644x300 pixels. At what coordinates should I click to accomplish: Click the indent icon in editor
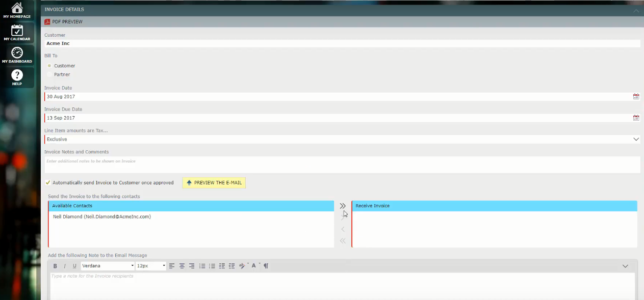pyautogui.click(x=232, y=266)
